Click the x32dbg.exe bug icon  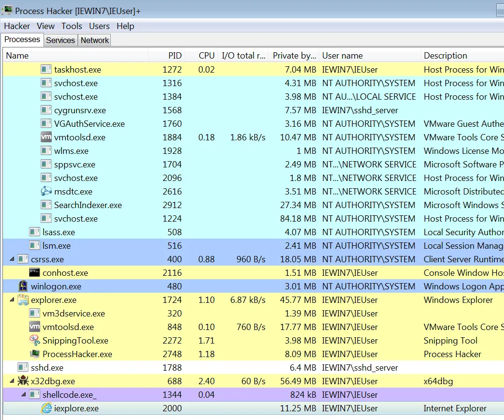coord(23,381)
